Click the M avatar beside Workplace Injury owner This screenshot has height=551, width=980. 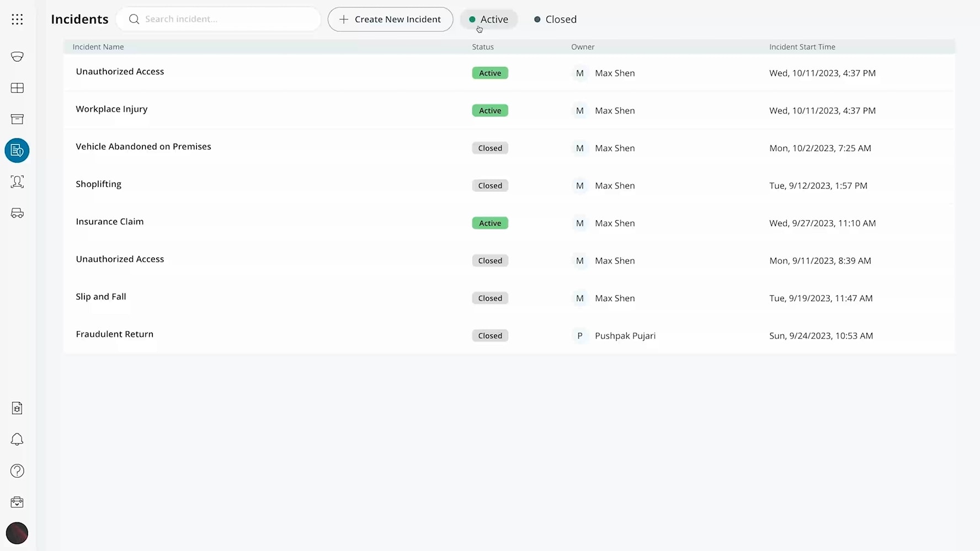click(579, 111)
